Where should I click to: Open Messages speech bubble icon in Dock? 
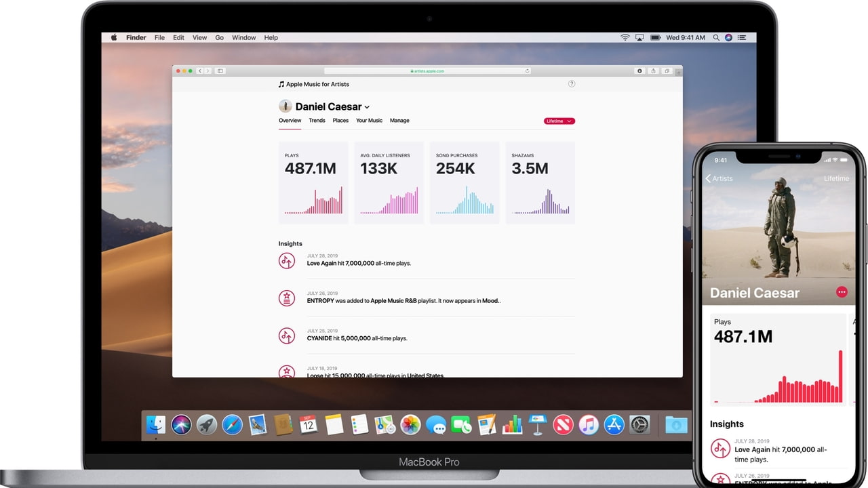point(436,425)
